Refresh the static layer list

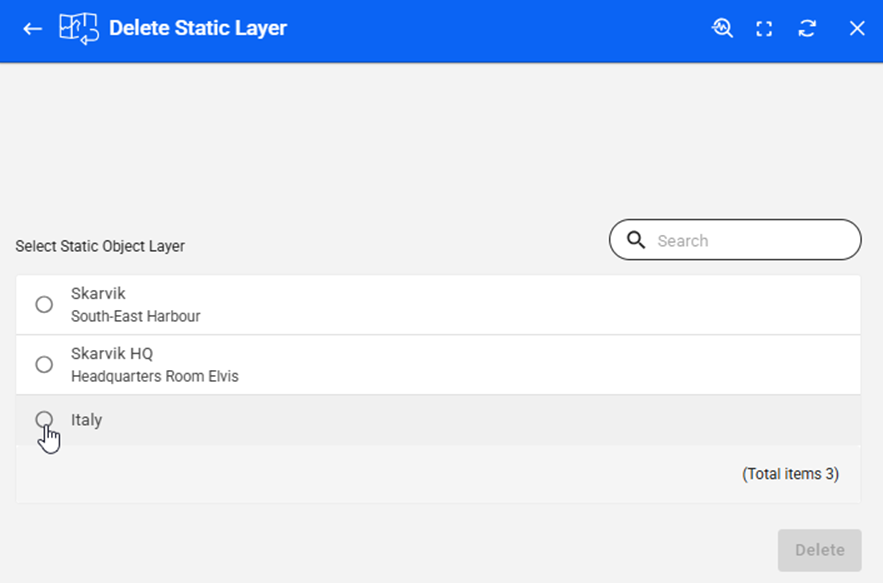pyautogui.click(x=807, y=29)
